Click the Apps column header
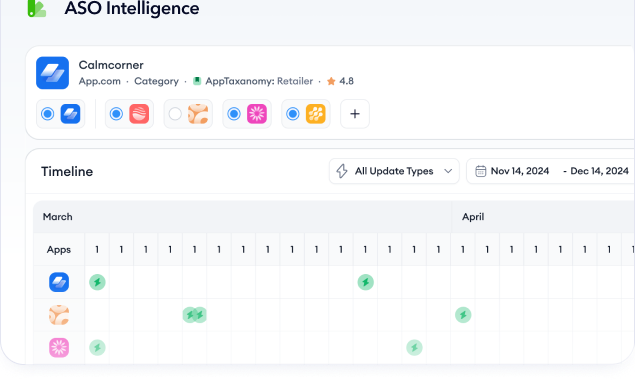Screen dimensions: 635x381 click(59, 249)
